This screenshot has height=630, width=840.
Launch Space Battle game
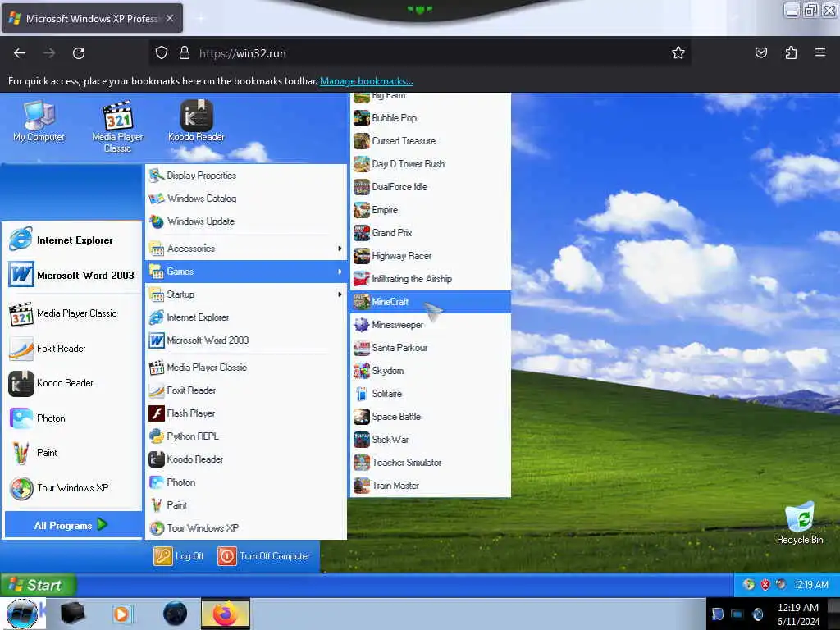(x=430, y=416)
